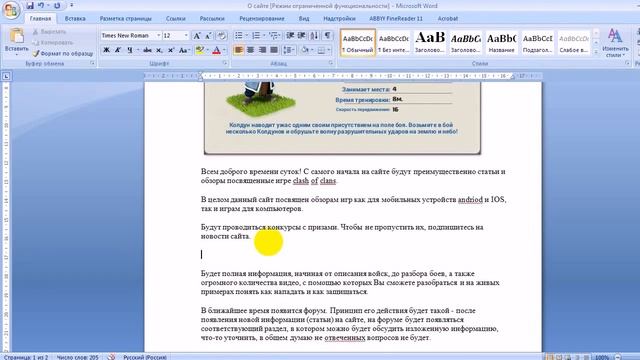Open the Вид tab

point(304,19)
